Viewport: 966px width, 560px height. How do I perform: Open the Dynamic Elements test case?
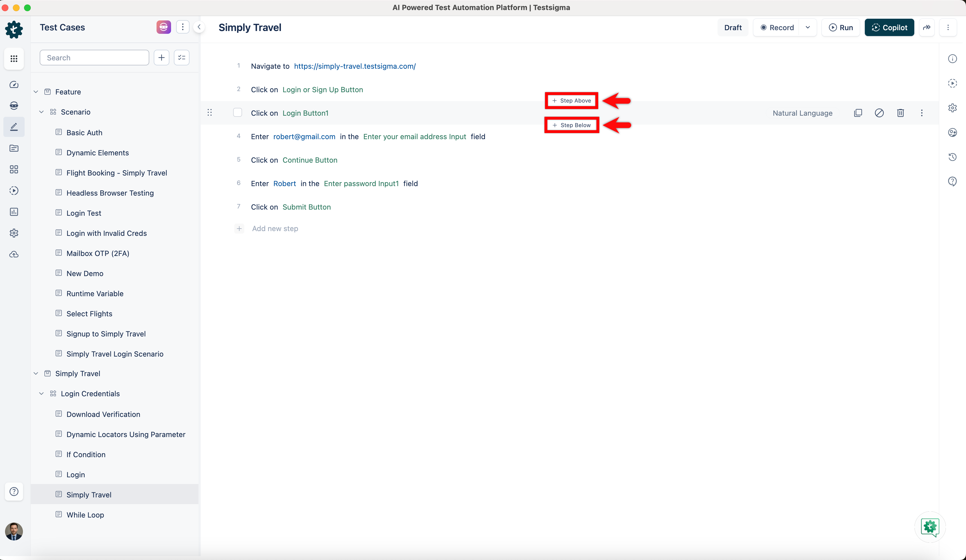click(x=97, y=153)
